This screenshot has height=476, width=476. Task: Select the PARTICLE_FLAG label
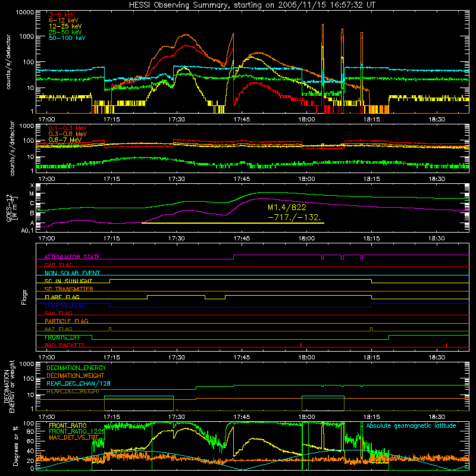click(67, 321)
